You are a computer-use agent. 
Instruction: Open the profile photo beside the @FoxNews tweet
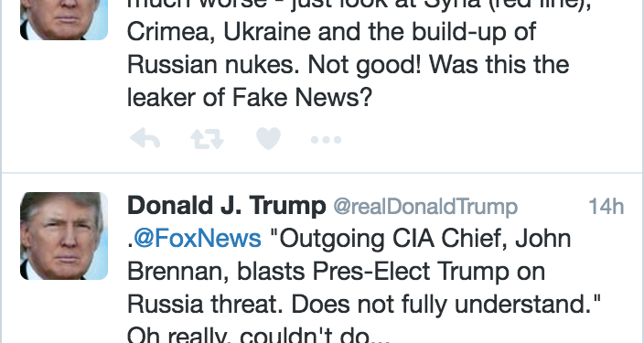tap(64, 236)
